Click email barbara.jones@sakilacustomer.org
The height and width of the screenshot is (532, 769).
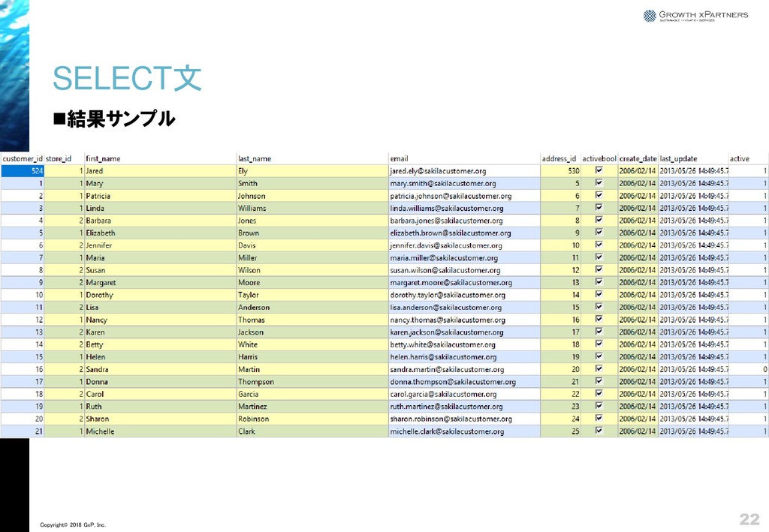464,221
